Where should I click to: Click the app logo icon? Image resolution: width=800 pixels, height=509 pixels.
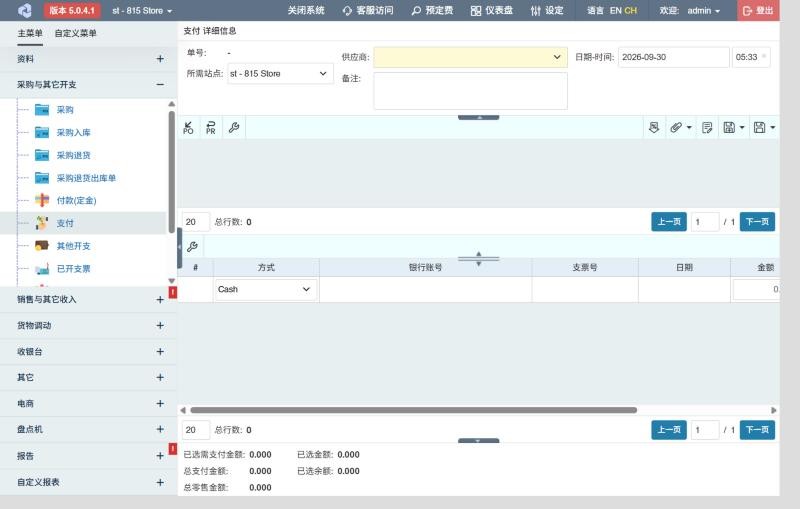(24, 10)
